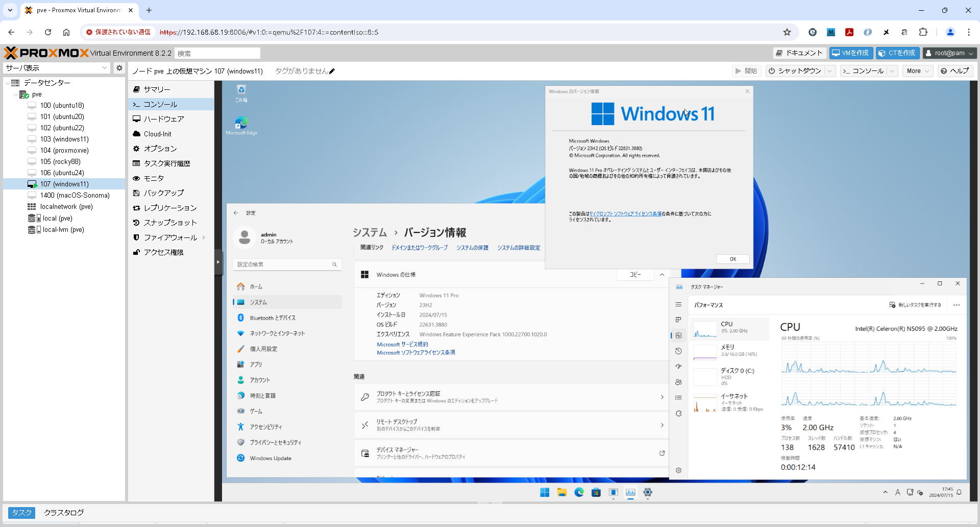Open the Users icon in Task Manager sidebar
The width and height of the screenshot is (980, 527).
[678, 382]
